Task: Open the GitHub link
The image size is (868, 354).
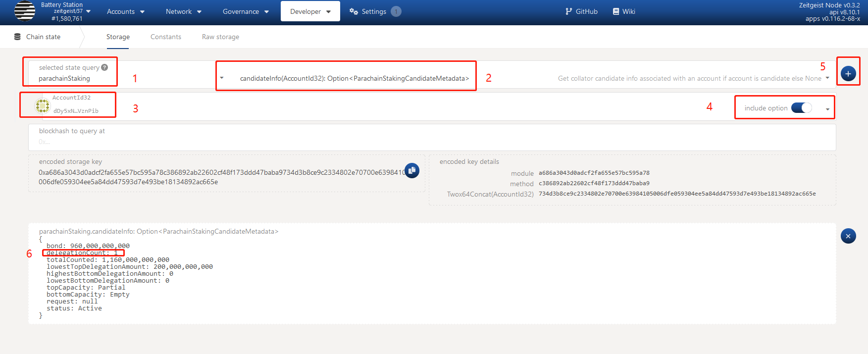Action: click(x=581, y=11)
